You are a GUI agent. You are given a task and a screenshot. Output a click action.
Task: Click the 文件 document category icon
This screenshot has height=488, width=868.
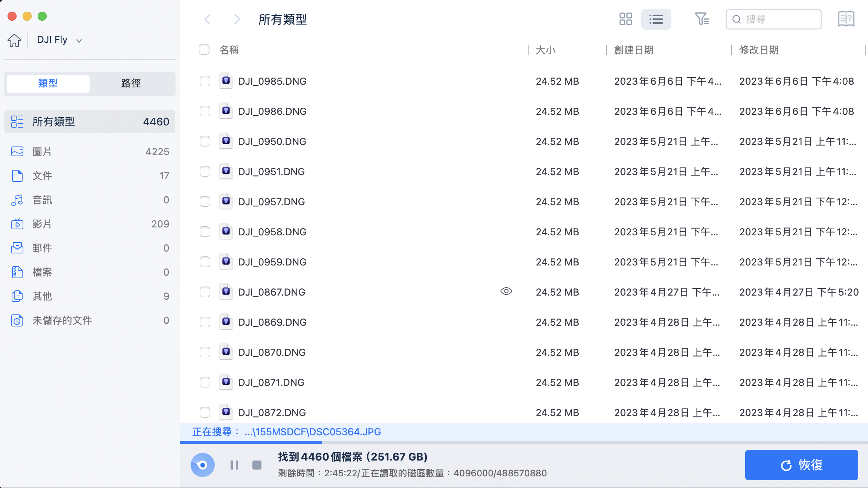17,176
